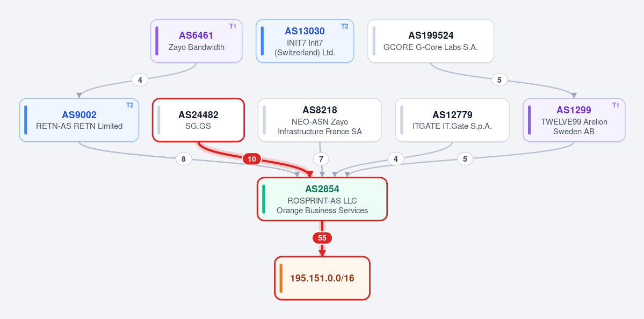Image resolution: width=644 pixels, height=319 pixels.
Task: Click the edge badge labeled 7
Action: (x=321, y=159)
